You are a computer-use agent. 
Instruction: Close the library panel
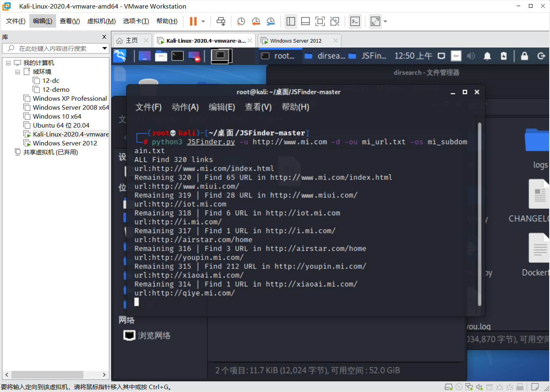pyautogui.click(x=104, y=37)
